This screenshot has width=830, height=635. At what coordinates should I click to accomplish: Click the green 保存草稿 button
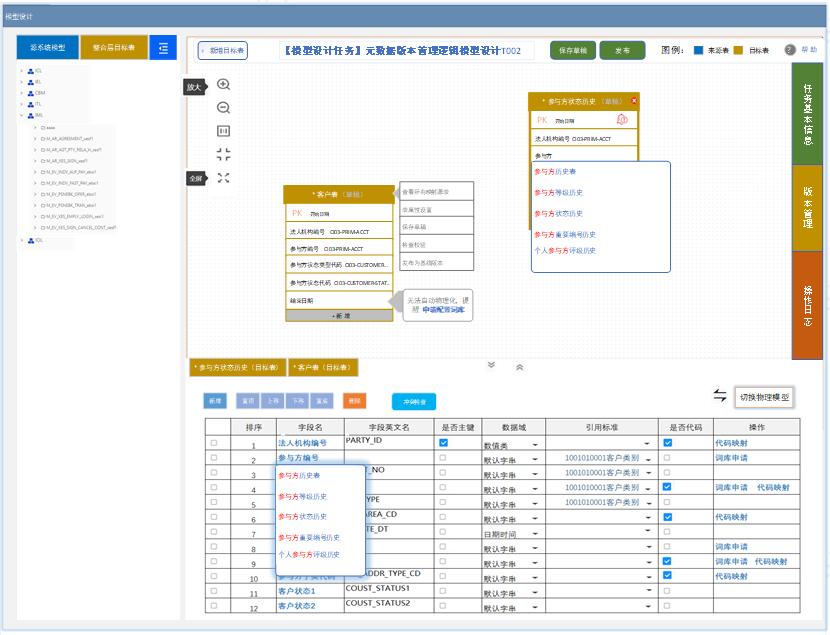tap(572, 50)
